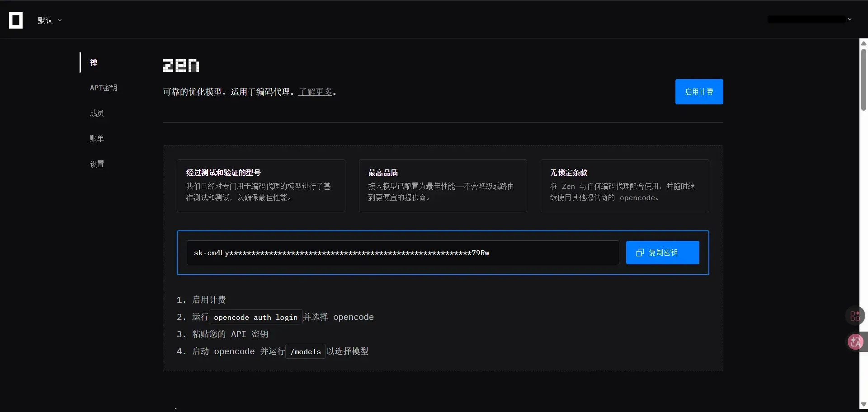
Task: Navigate to the 成员 section
Action: point(97,113)
